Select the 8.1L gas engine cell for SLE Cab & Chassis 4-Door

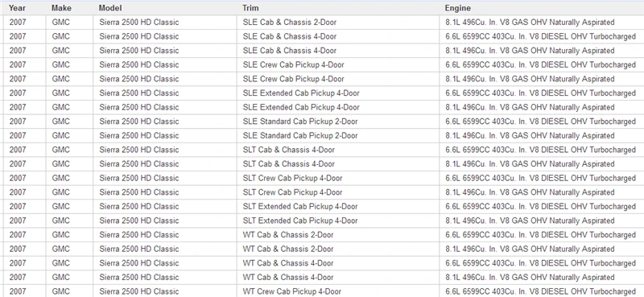[x=542, y=51]
